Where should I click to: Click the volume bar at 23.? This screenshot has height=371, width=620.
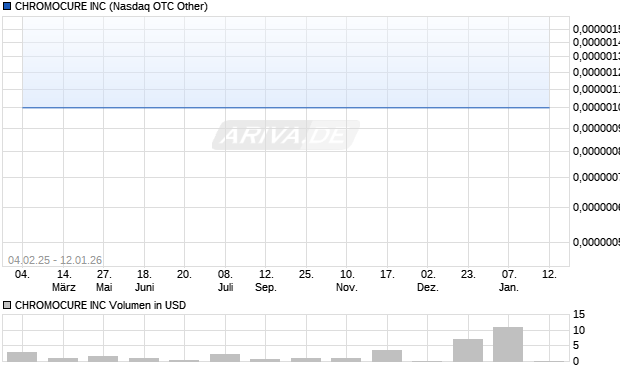468,350
